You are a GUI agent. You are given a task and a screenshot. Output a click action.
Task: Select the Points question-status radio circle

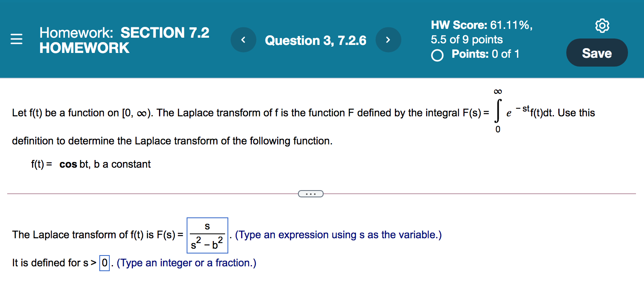437,55
